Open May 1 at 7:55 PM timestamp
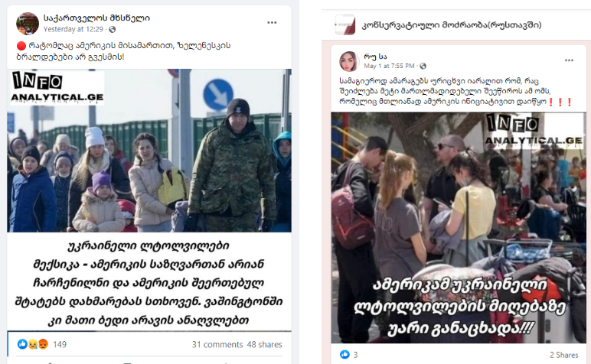This screenshot has width=591, height=364. [x=389, y=66]
